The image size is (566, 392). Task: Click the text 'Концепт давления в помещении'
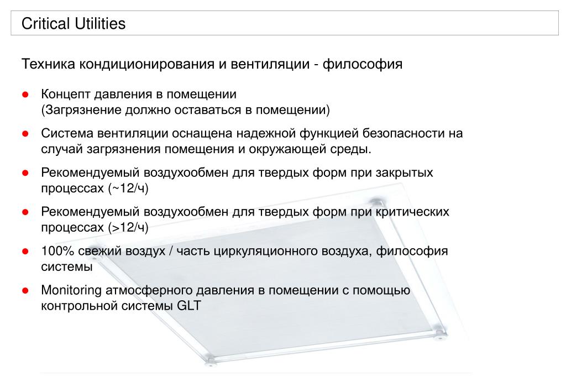[x=139, y=94]
